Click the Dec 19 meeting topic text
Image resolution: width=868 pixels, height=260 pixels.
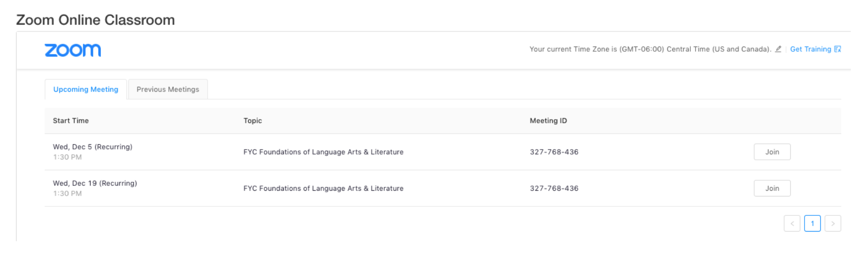click(x=323, y=188)
